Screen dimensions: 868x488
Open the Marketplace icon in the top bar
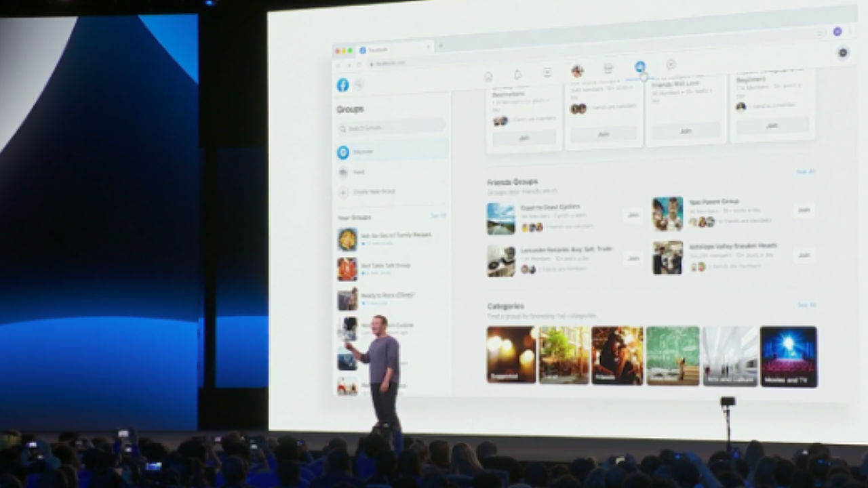tap(547, 72)
